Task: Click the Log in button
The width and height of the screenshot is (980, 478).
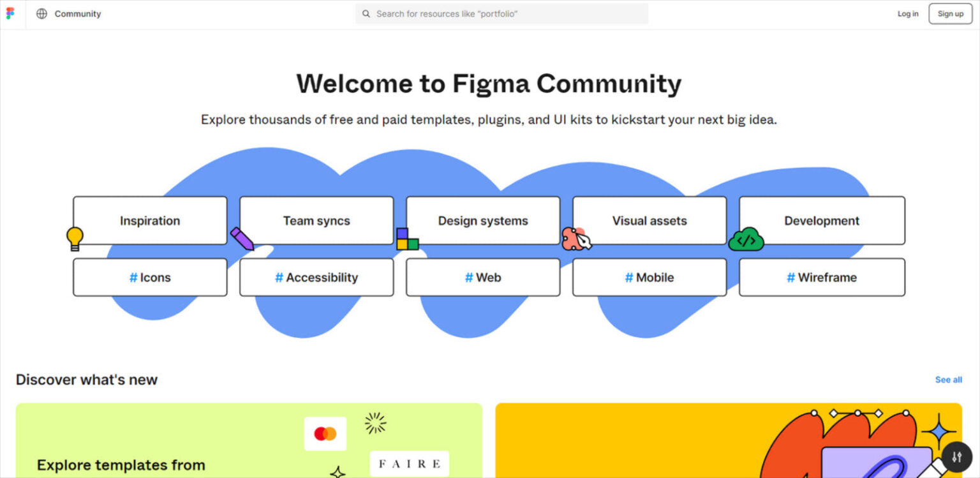Action: click(907, 13)
